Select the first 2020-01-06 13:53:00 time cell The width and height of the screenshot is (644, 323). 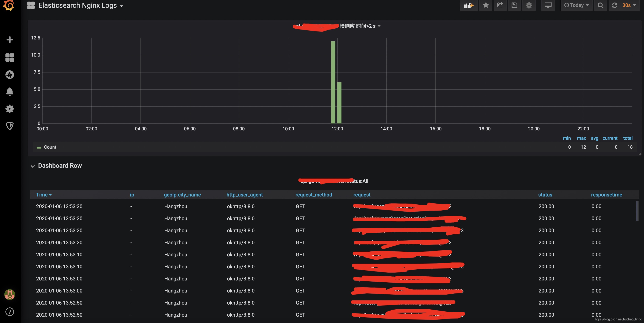(59, 278)
